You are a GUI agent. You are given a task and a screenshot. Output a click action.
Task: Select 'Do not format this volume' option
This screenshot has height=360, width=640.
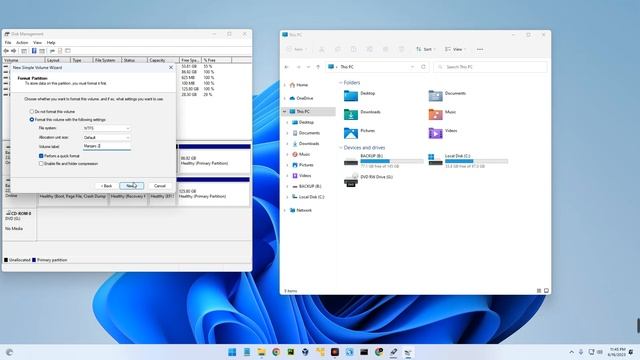tap(52, 111)
